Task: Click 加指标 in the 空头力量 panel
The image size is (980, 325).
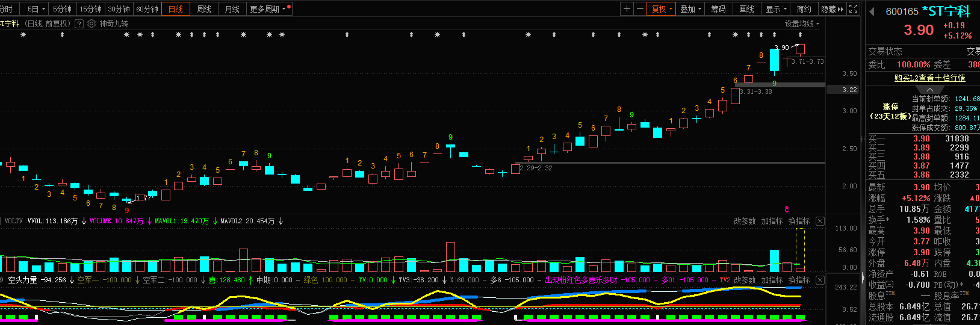Action: point(772,280)
